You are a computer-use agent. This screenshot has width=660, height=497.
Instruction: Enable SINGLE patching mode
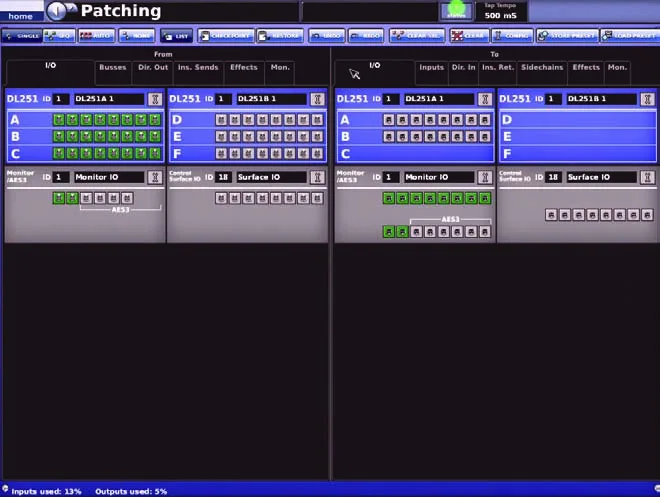[x=22, y=36]
